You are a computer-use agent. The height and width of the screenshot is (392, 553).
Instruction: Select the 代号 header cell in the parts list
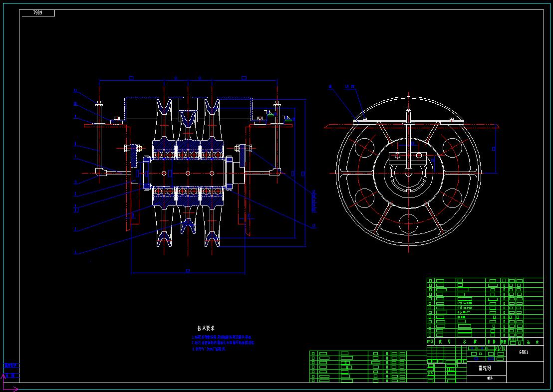(445, 342)
